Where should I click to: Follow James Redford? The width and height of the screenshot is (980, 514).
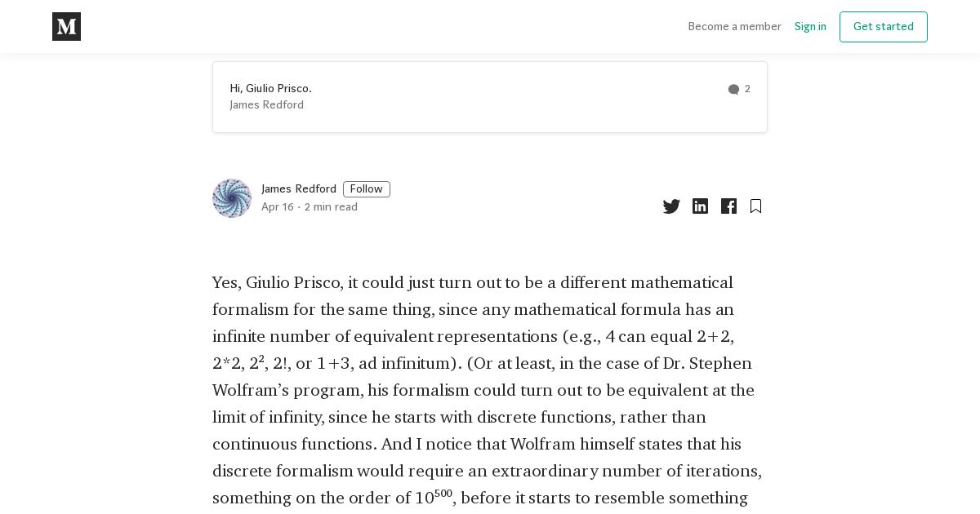click(x=367, y=189)
